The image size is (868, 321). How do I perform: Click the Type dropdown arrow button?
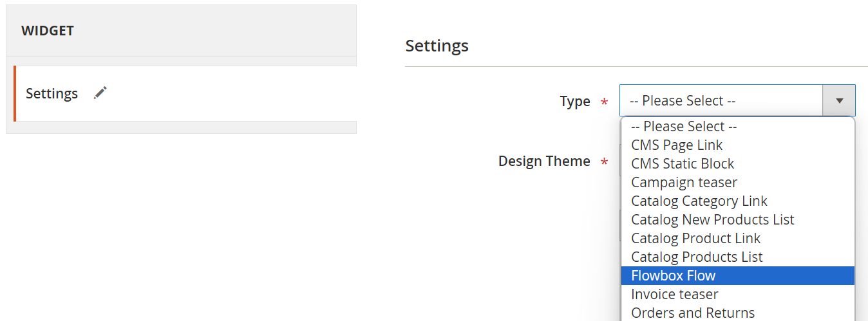(x=838, y=100)
